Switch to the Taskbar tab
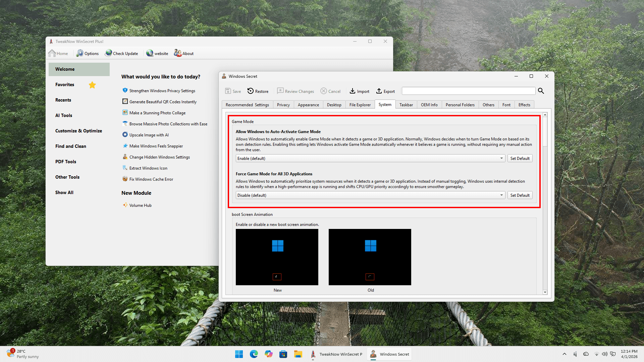This screenshot has width=644, height=362. (406, 105)
